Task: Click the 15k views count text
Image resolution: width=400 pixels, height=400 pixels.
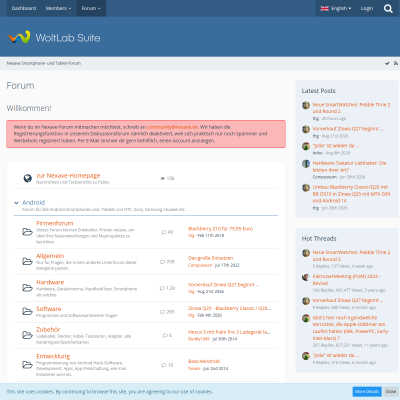Action: click(x=170, y=178)
